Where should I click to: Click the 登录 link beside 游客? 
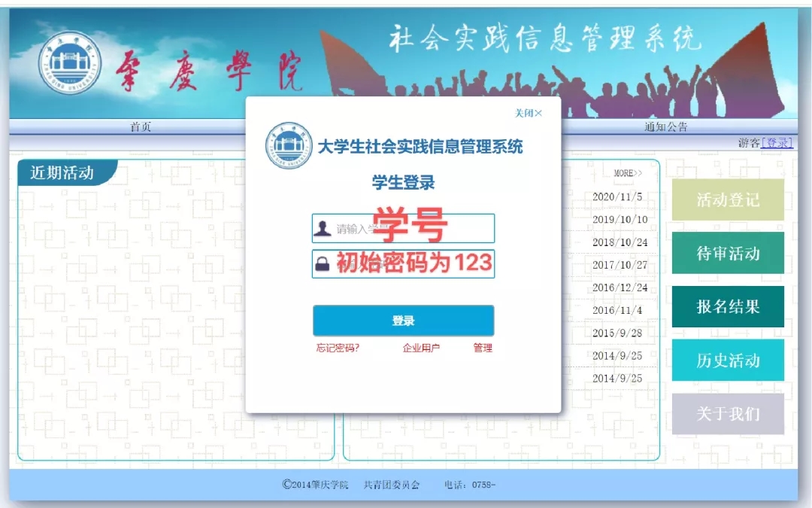pos(777,143)
